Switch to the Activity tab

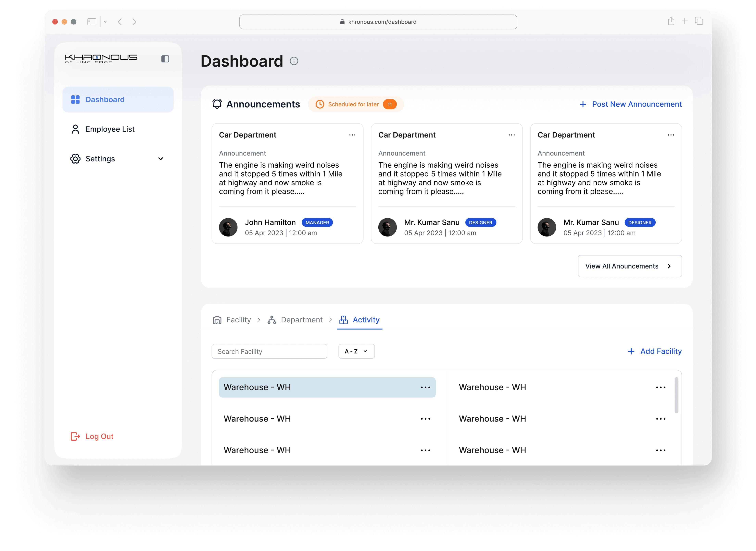point(366,319)
